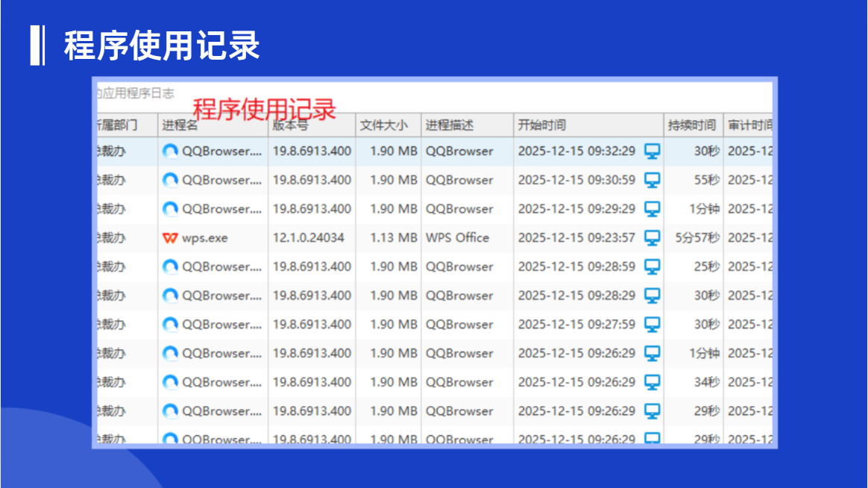Sort by the 开始时间 column header
868x488 pixels.
point(589,125)
